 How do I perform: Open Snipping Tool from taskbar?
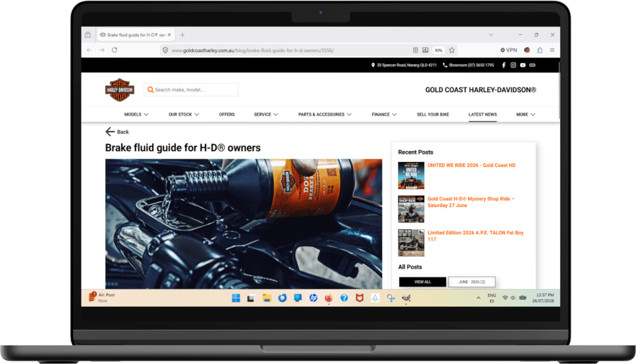pos(391,299)
